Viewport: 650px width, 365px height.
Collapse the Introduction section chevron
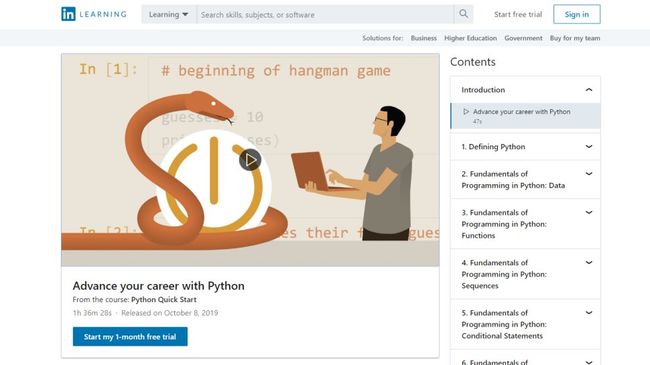589,90
